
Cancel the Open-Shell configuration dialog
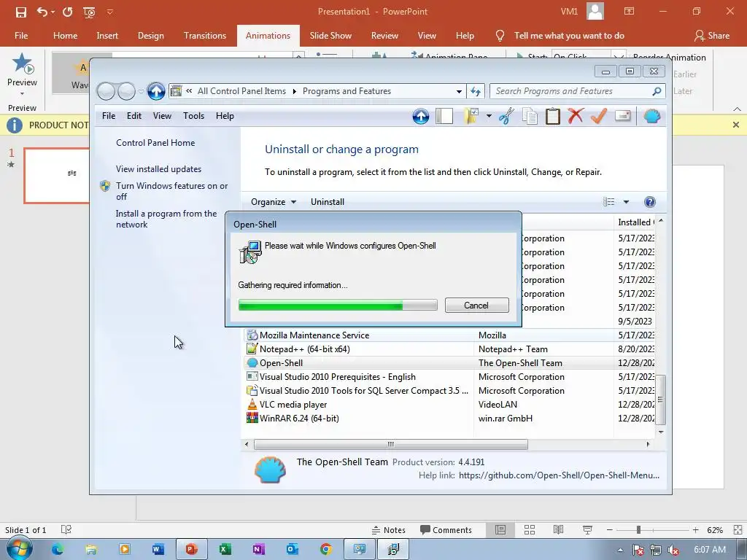coord(476,306)
